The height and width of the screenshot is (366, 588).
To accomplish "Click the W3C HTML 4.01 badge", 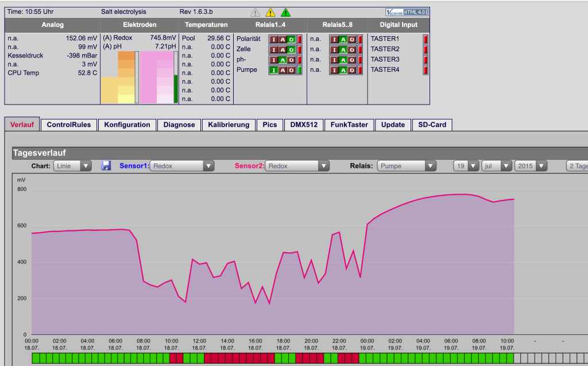I will pos(407,12).
